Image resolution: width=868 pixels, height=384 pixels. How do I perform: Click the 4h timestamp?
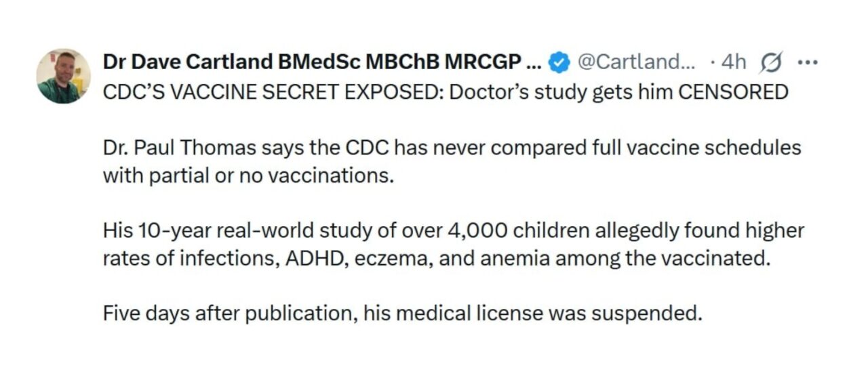point(733,63)
